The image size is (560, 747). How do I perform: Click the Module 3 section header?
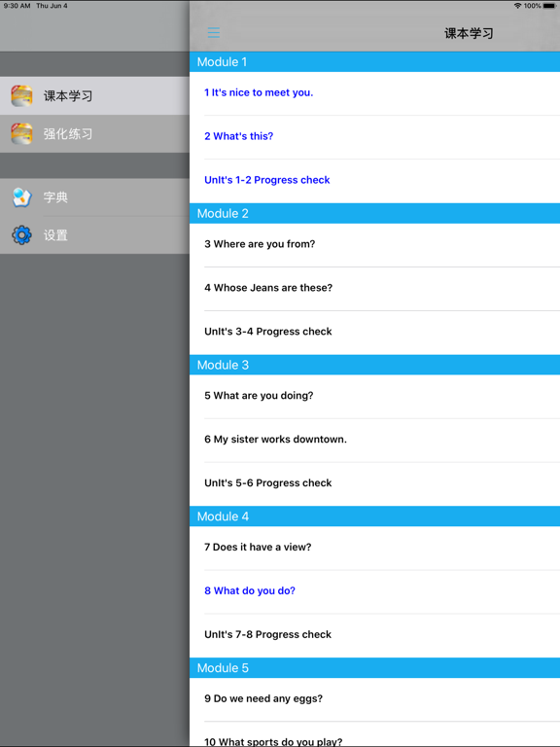[374, 365]
